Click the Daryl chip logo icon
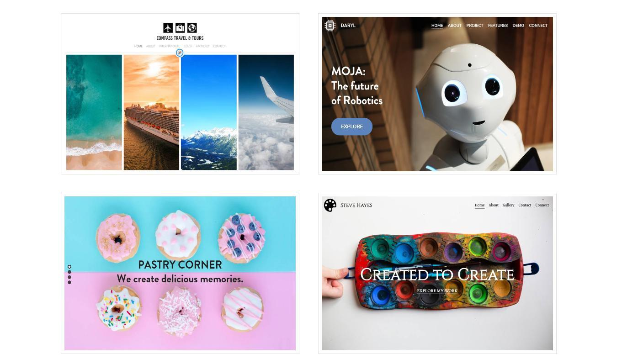This screenshot has width=622, height=364. pyautogui.click(x=330, y=26)
